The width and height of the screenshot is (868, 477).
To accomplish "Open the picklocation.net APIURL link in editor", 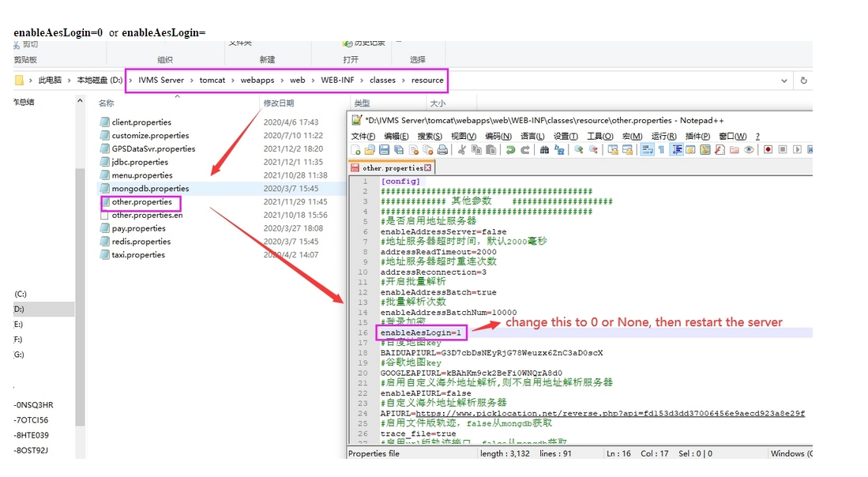I will click(x=610, y=413).
